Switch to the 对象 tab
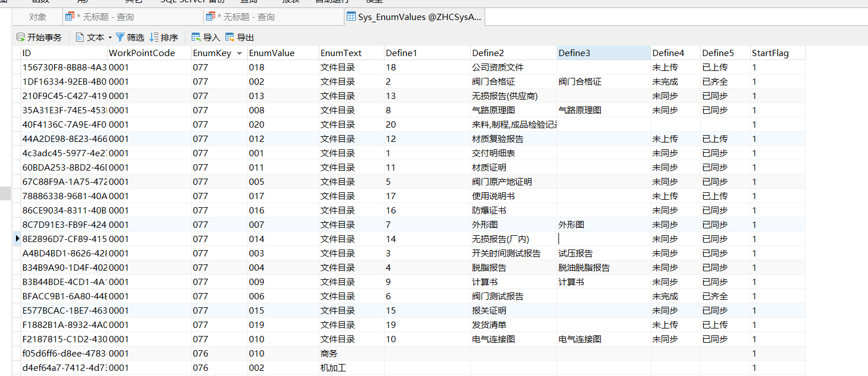868x376 pixels. coord(38,17)
